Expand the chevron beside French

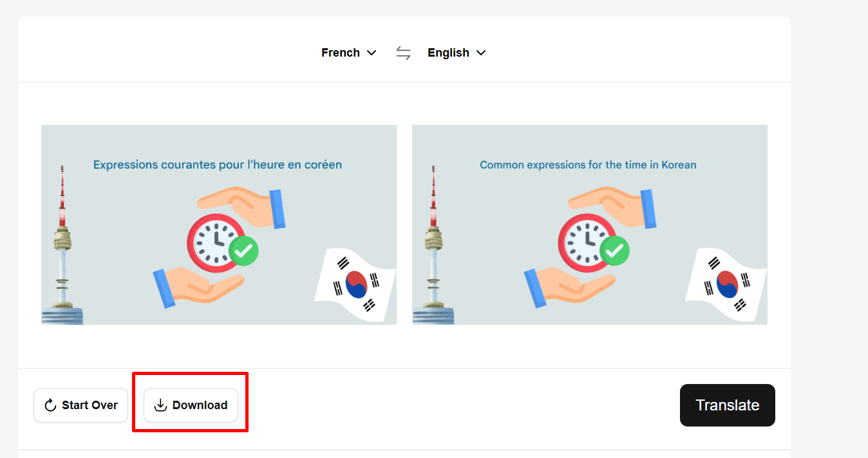click(372, 53)
